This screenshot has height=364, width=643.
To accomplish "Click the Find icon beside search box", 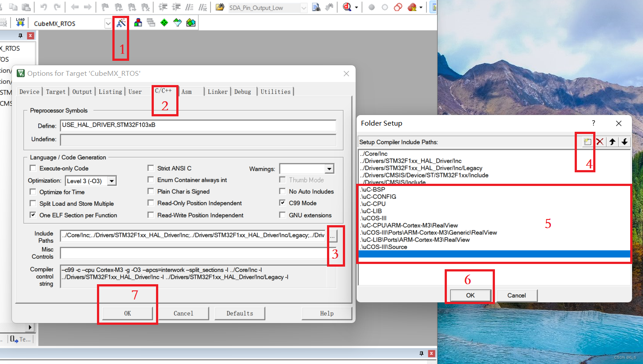I will click(x=316, y=7).
